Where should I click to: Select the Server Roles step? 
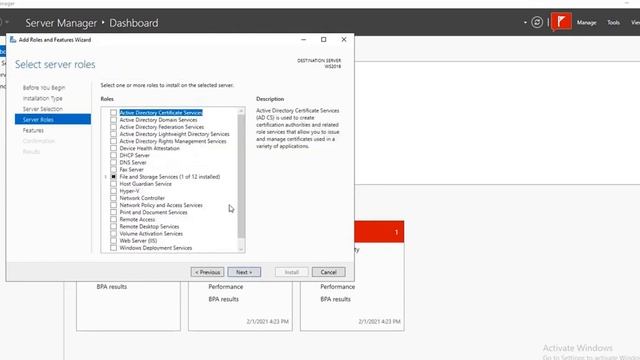pyautogui.click(x=53, y=119)
